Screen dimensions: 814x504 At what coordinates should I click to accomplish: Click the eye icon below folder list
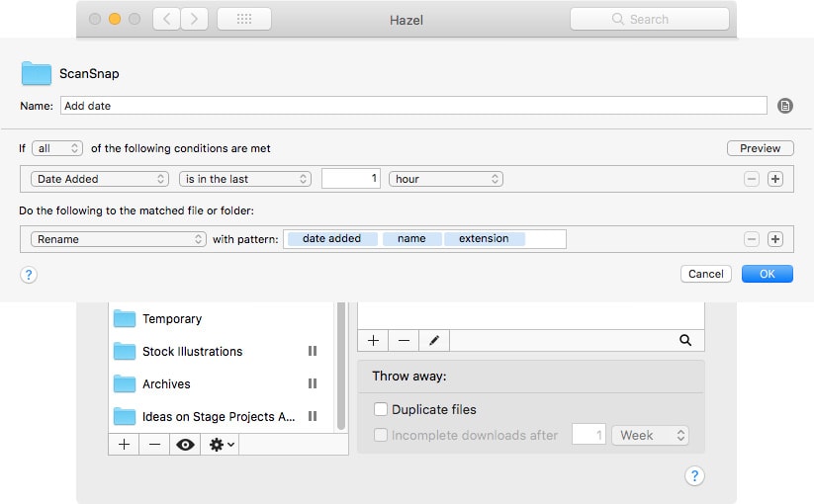click(185, 445)
